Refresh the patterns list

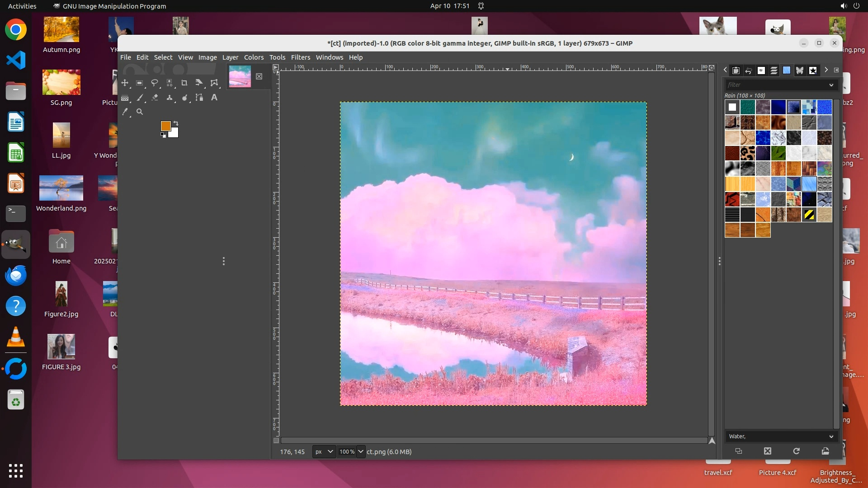point(796,451)
